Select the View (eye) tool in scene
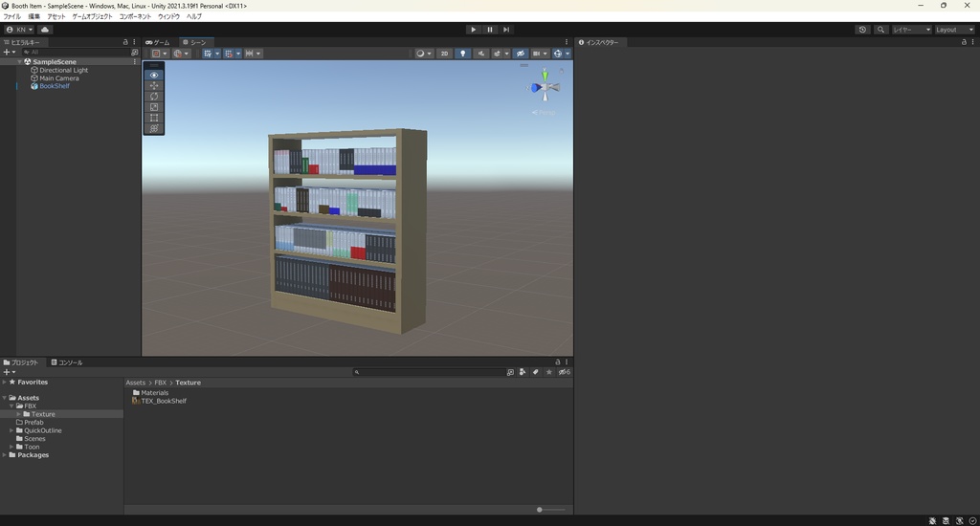 point(154,75)
